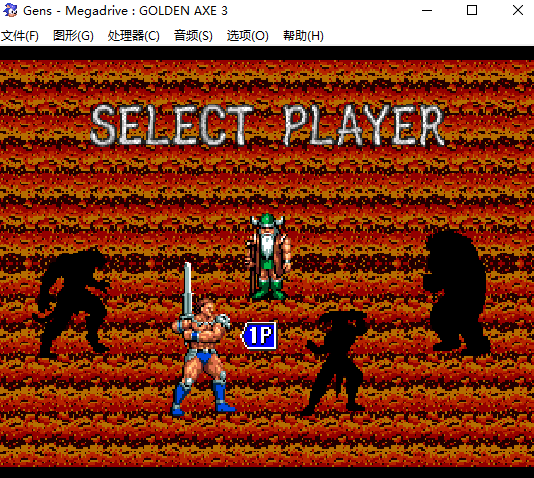
Task: Open the 处理器(C) CPU menu
Action: 134,36
